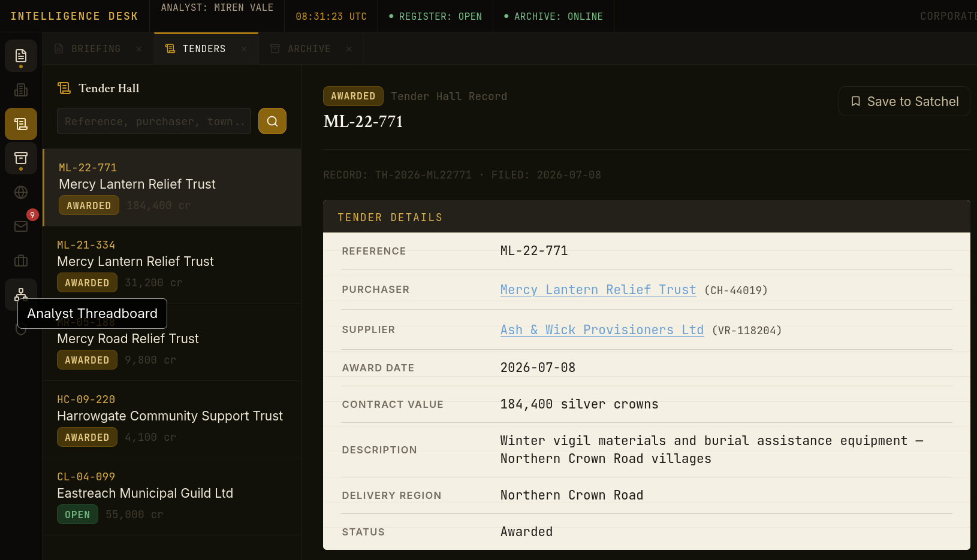Open Mercy Lantern Relief Trust purchaser link

598,290
